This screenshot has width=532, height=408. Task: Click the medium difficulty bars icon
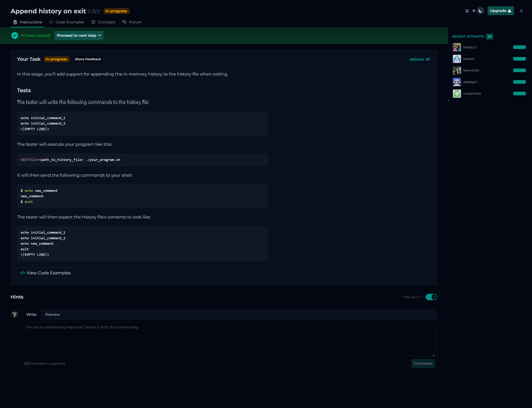[x=428, y=59]
